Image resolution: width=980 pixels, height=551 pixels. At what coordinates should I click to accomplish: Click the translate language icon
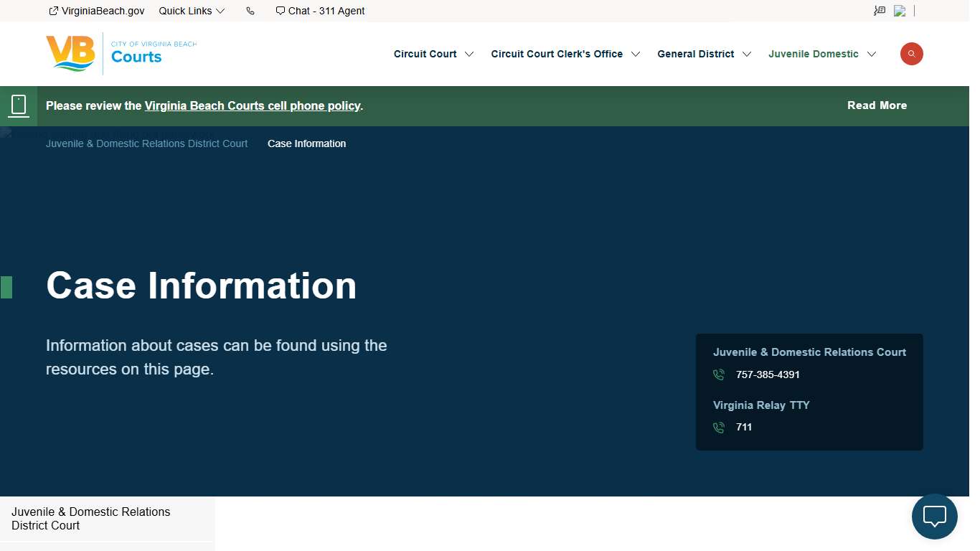[880, 11]
